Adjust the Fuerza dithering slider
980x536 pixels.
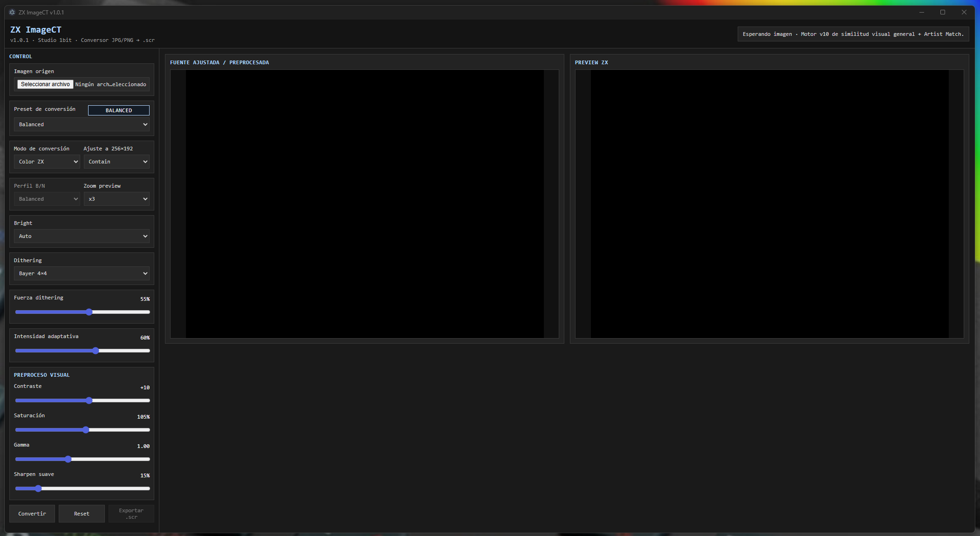pyautogui.click(x=89, y=312)
